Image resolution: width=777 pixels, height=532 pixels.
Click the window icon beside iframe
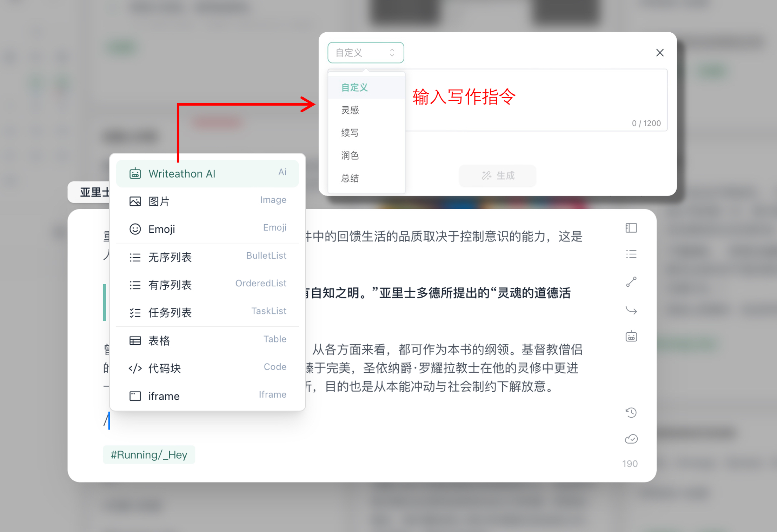[x=135, y=396]
